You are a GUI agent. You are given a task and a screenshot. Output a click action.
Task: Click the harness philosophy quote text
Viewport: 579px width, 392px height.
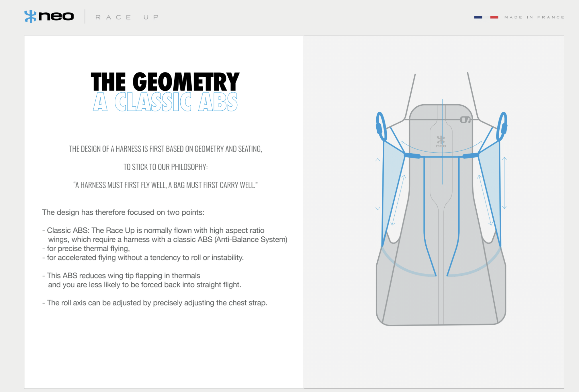165,185
